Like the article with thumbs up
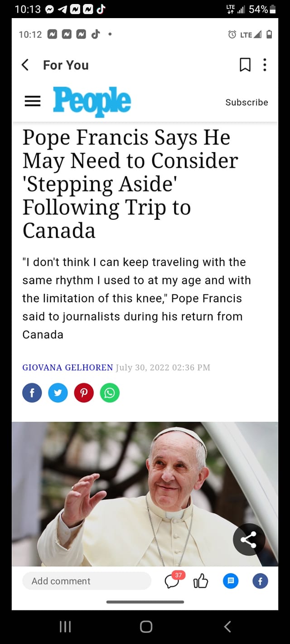Screen dimensions: 290x644 [201, 581]
